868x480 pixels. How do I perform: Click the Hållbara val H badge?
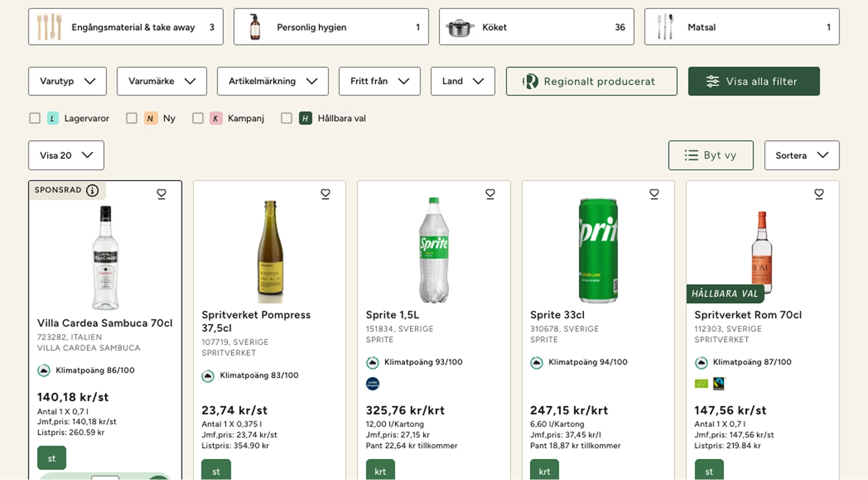coord(306,118)
